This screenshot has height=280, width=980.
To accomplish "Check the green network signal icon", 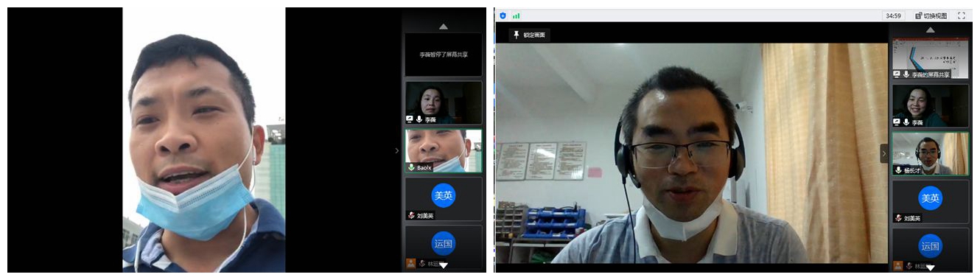I will point(516,15).
